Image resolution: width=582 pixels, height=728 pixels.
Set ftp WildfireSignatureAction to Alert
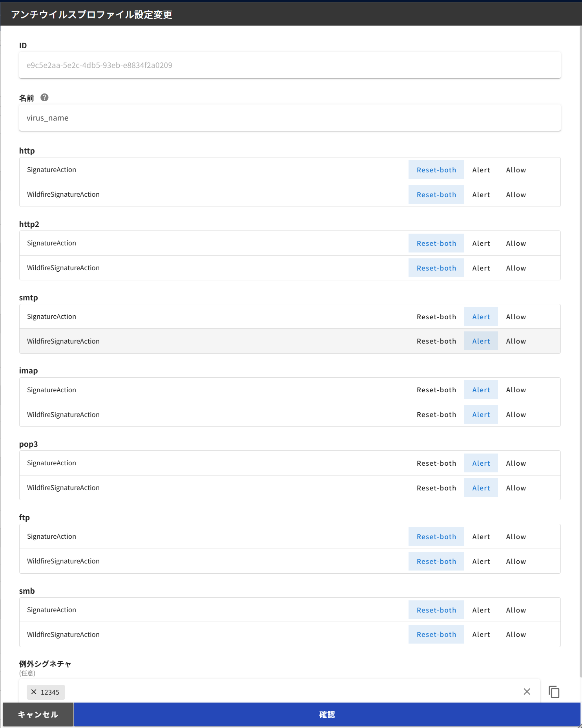pos(481,562)
